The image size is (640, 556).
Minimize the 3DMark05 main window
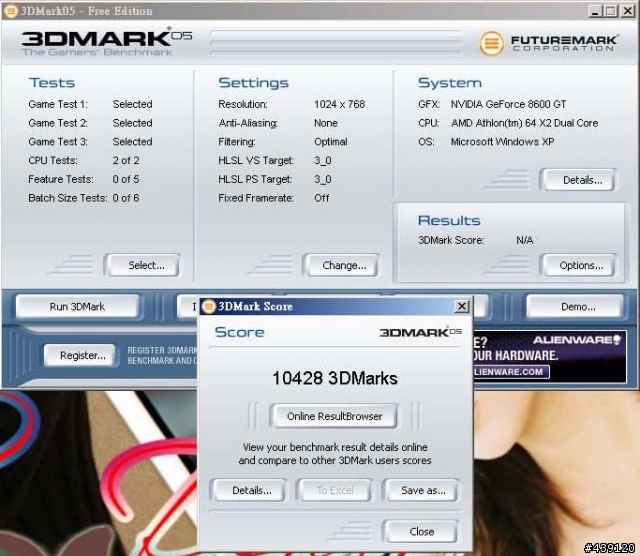point(595,11)
